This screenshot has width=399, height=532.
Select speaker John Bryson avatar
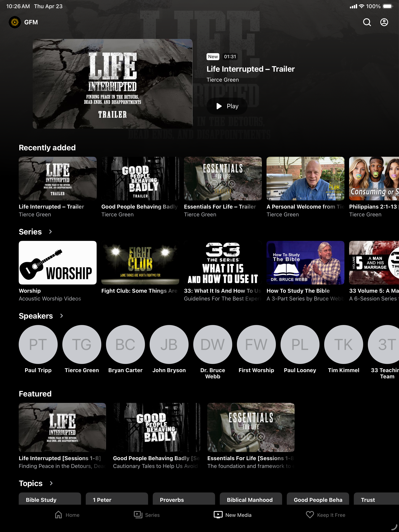point(169,344)
